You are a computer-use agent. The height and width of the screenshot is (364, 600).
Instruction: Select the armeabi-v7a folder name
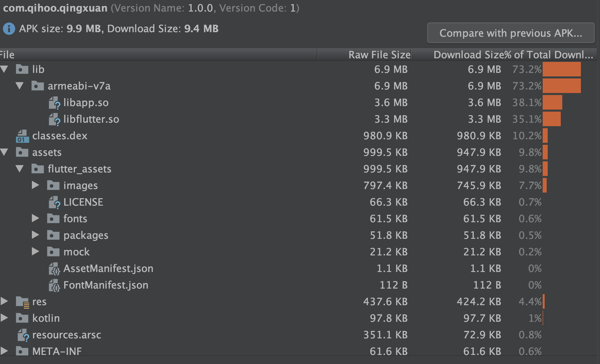(79, 86)
